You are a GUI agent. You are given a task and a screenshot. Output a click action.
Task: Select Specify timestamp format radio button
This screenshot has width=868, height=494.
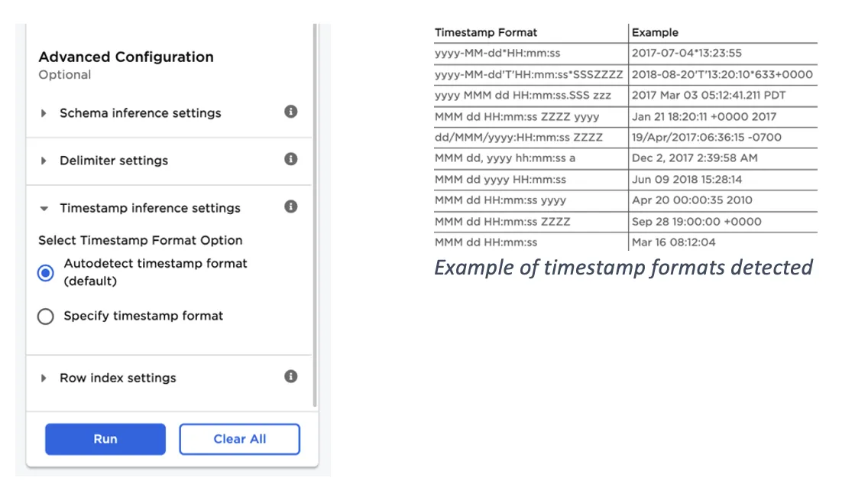point(45,317)
